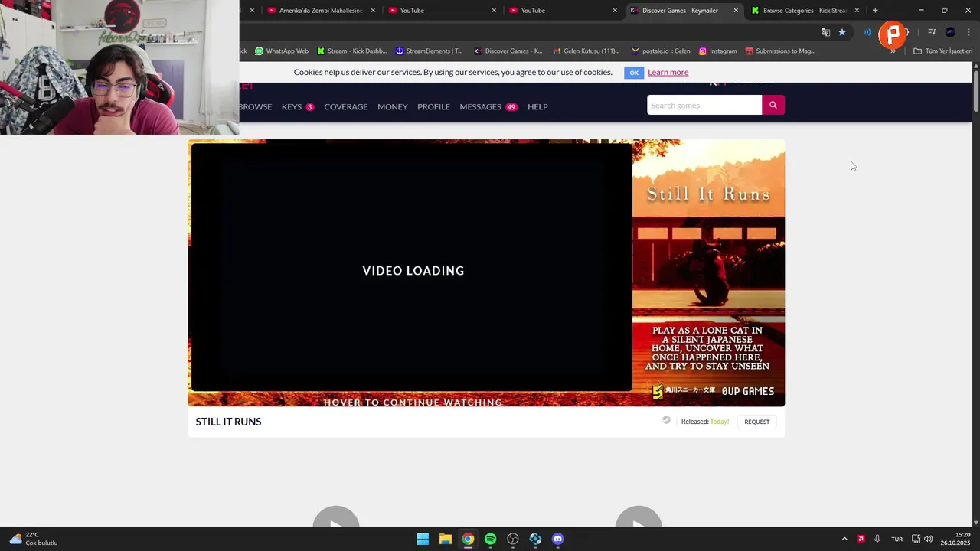Open the MONEY menu item
980x551 pixels.
(392, 106)
